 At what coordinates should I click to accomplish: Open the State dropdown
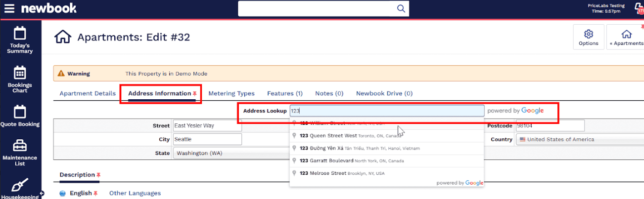pyautogui.click(x=230, y=153)
